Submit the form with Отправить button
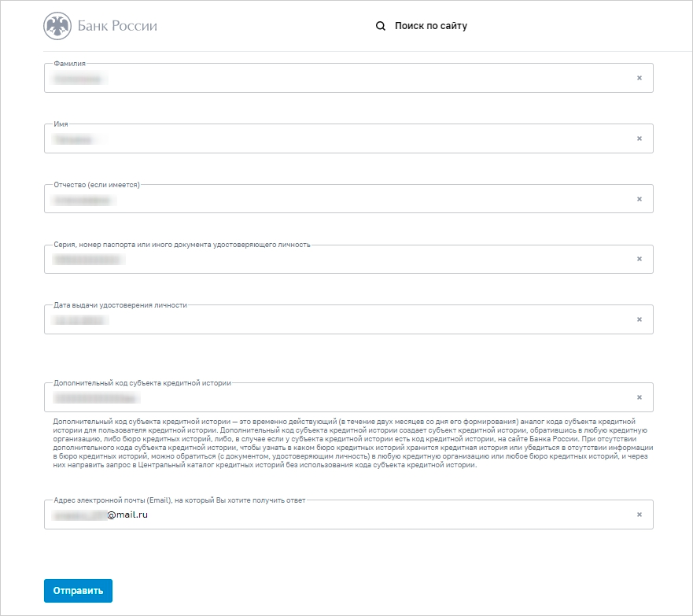693x616 pixels. [x=78, y=591]
